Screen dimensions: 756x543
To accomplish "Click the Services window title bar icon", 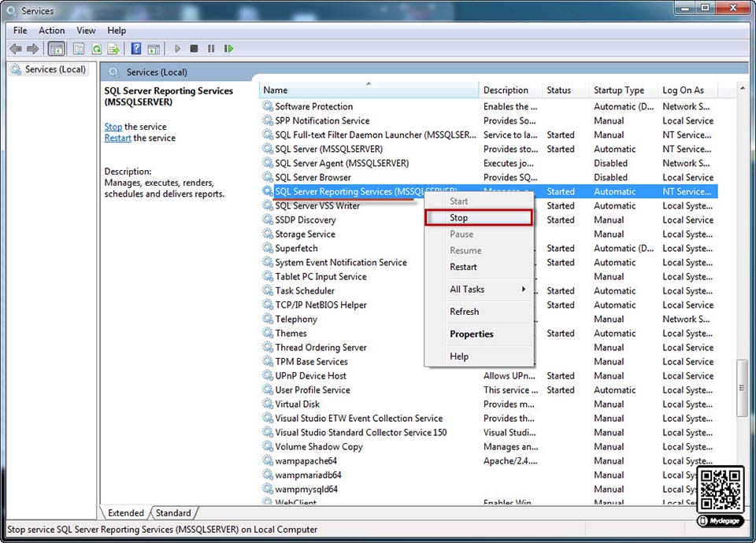I will 12,10.
